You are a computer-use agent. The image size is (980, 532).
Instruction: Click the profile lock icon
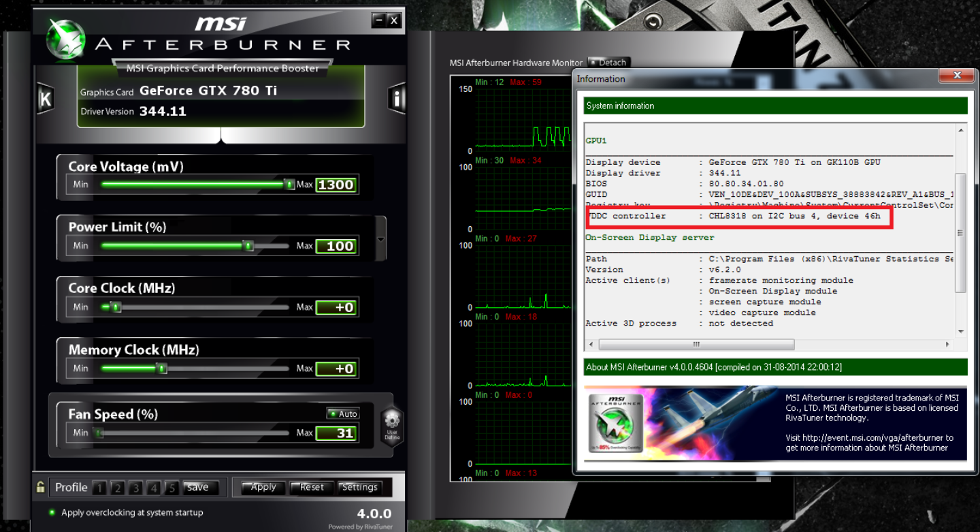tap(41, 487)
